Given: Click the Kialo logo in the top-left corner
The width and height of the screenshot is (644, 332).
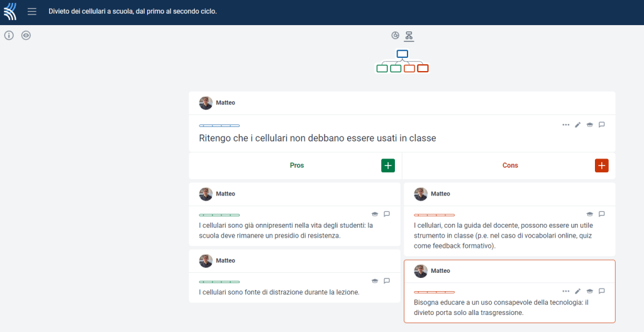Looking at the screenshot, I should pos(11,12).
